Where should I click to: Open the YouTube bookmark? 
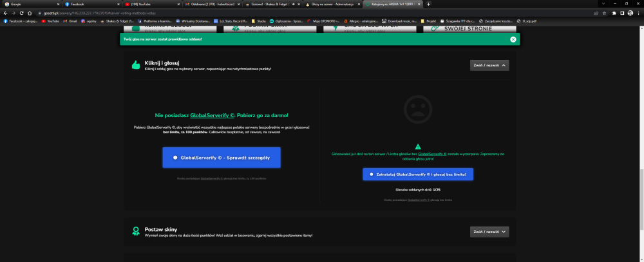50,21
